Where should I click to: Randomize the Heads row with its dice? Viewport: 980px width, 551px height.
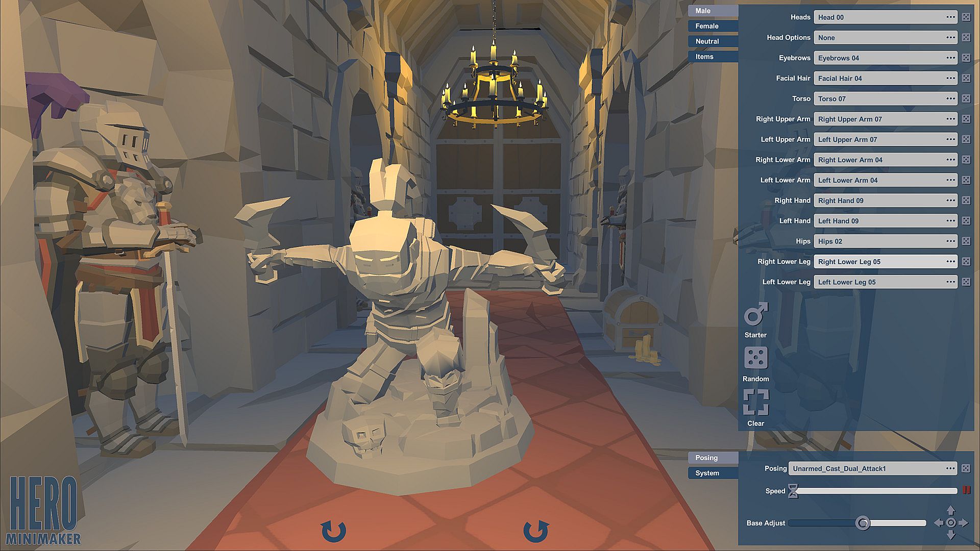(966, 17)
